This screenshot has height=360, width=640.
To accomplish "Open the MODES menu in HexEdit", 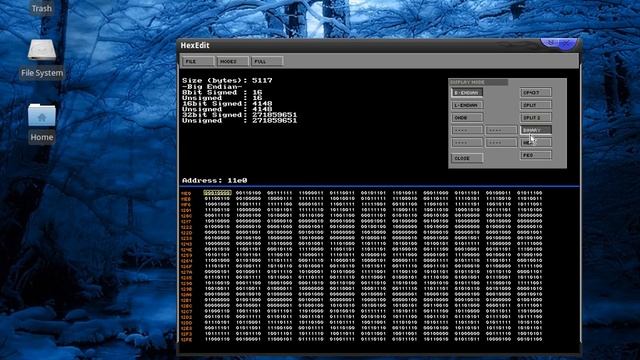I will coord(232,61).
